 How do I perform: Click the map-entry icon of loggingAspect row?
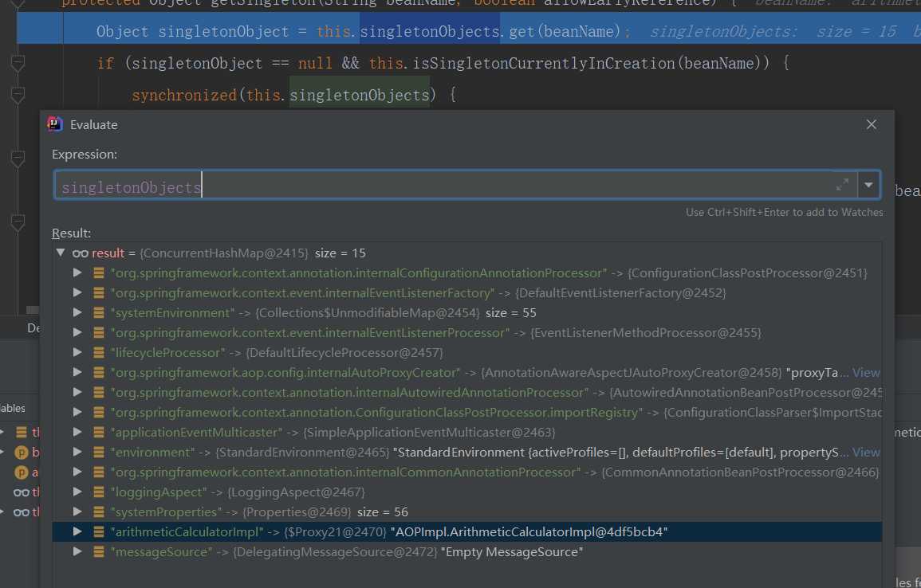coord(99,492)
